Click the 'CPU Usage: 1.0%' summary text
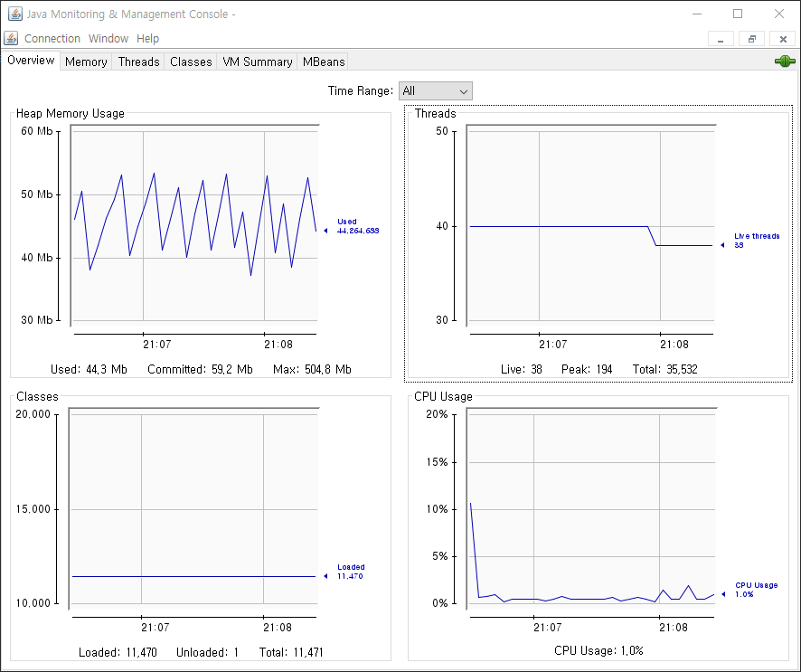This screenshot has width=801, height=672. [x=598, y=651]
